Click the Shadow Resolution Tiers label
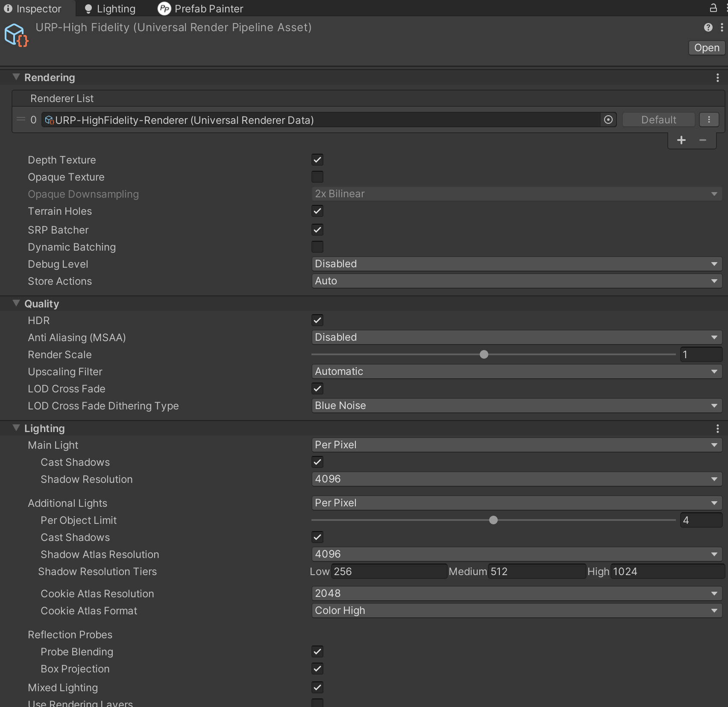Screen dimensions: 728x707 [x=97, y=572]
